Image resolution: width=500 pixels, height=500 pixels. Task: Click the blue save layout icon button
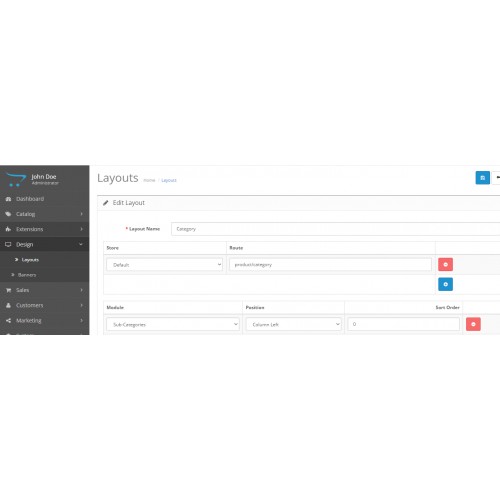(482, 178)
